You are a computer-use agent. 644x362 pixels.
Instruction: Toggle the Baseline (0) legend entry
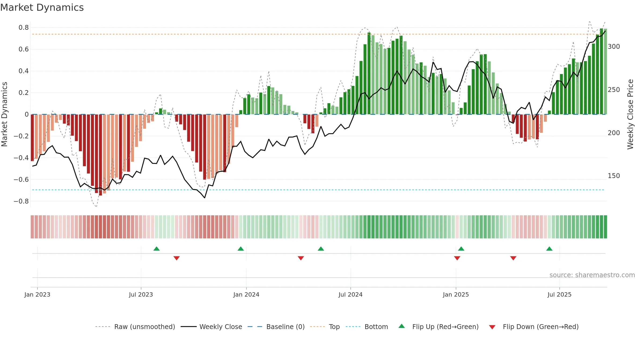276,327
